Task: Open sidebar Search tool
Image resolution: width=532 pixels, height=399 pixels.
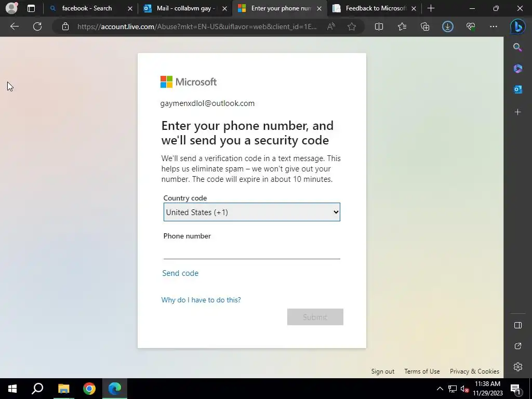Action: [x=517, y=47]
